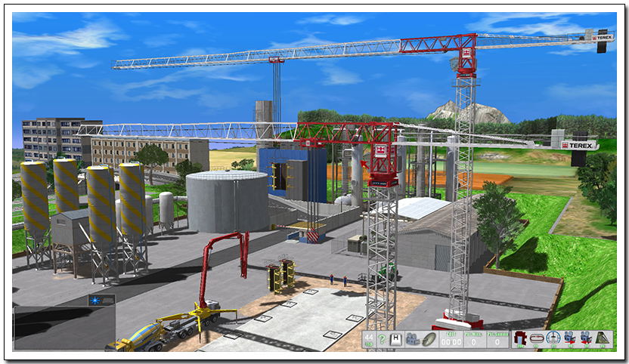Toggle the blue star icon above the minimap
Screen dimensions: 629x364
pos(95,300)
